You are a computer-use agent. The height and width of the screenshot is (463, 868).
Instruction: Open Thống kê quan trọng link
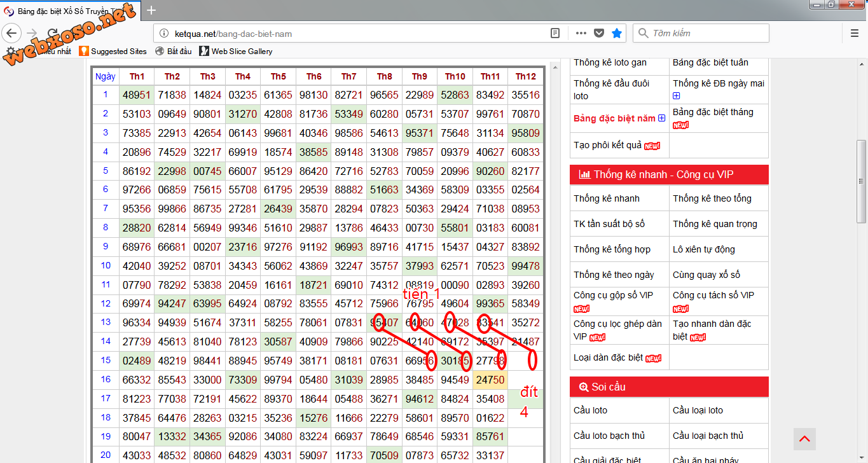pos(715,224)
